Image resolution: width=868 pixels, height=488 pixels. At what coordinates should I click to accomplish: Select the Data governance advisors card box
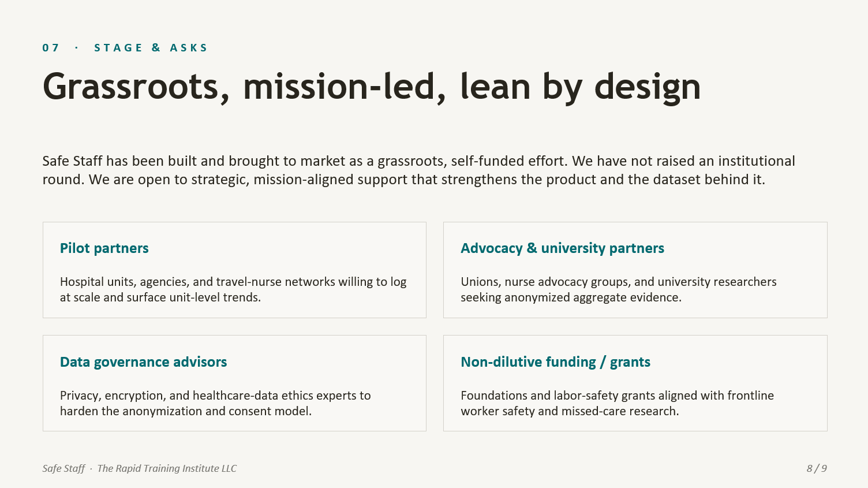tap(234, 383)
